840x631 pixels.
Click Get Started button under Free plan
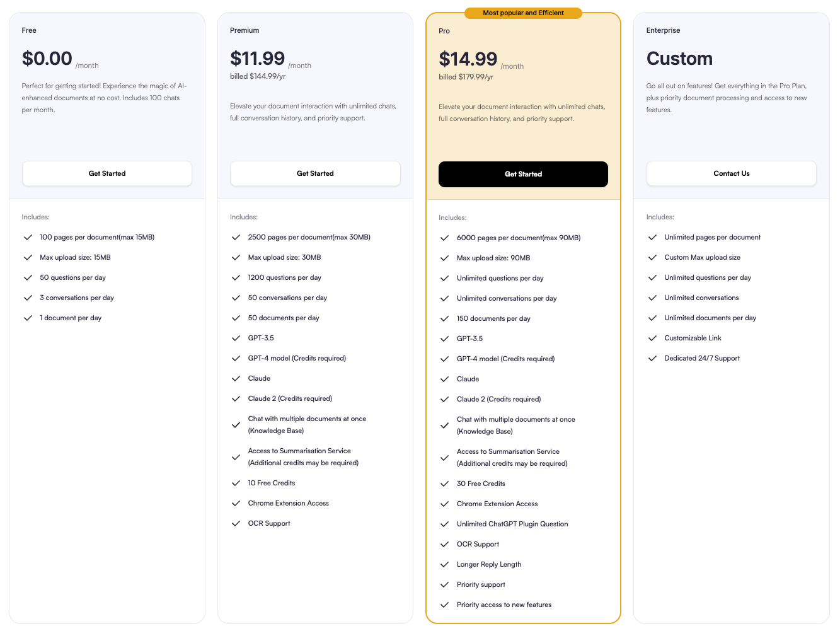pyautogui.click(x=107, y=173)
